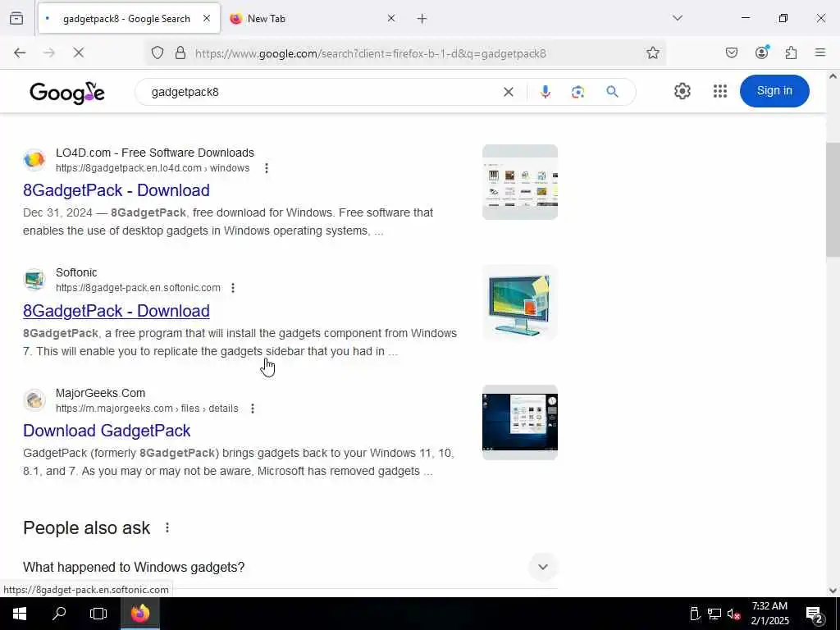This screenshot has height=630, width=840.
Task: Click the safely remove hardware tray icon
Action: pyautogui.click(x=695, y=614)
